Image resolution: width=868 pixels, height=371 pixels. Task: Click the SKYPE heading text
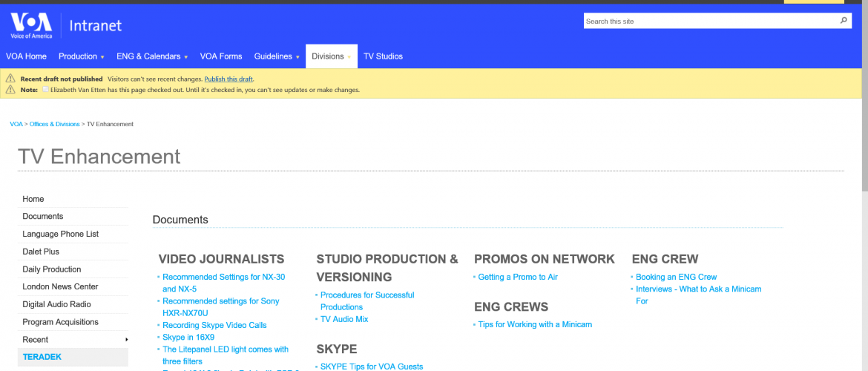(337, 349)
